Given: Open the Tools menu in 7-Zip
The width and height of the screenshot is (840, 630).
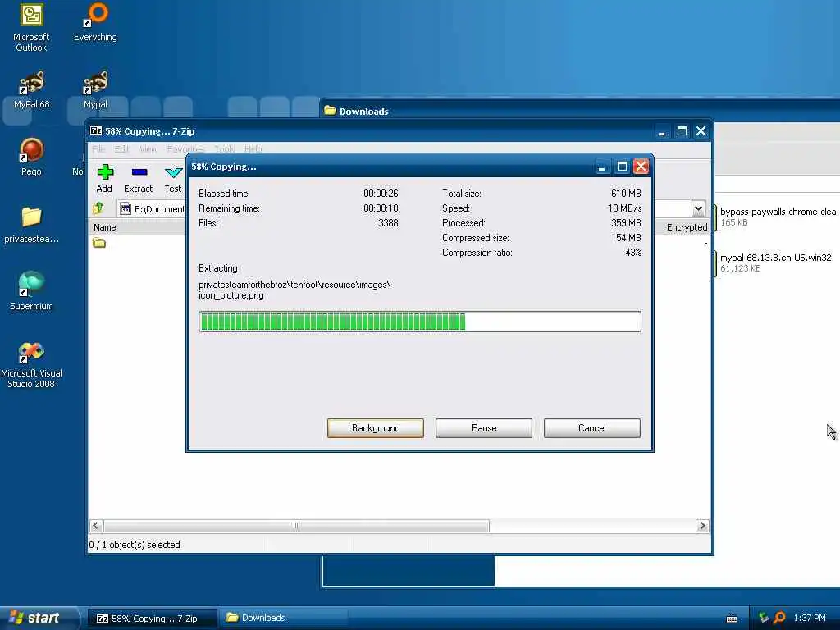Looking at the screenshot, I should coord(225,149).
